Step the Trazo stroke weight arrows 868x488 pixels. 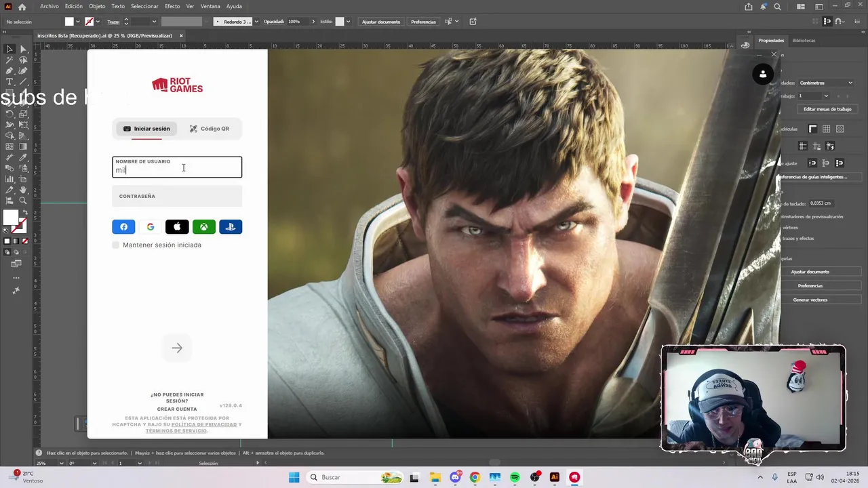[125, 22]
